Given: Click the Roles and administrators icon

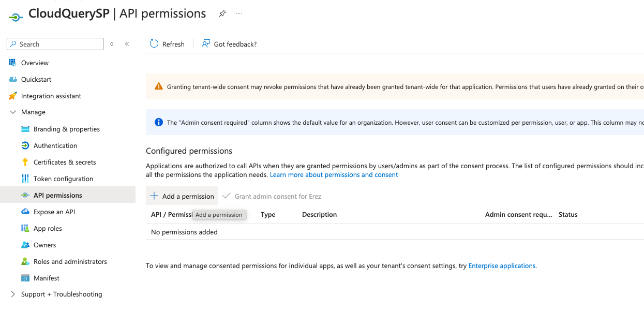Looking at the screenshot, I should 25,261.
